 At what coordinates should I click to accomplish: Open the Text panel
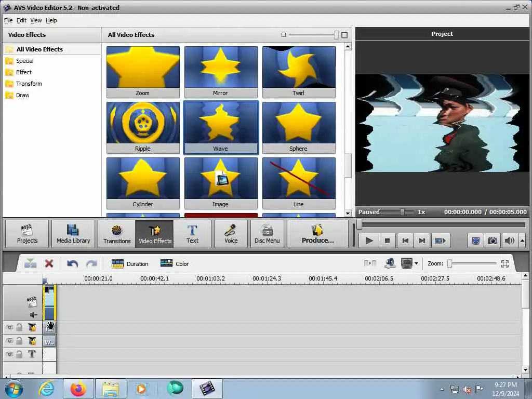(192, 234)
